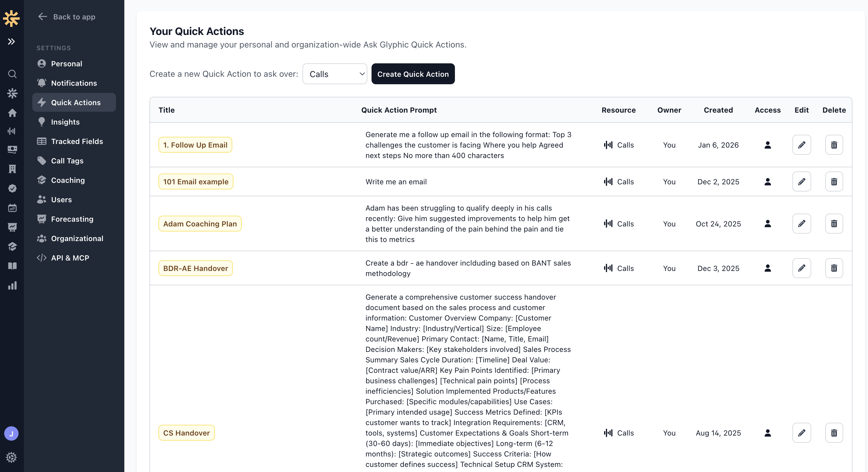The height and width of the screenshot is (472, 868).
Task: Click access person icon for 1. Follow Up Email
Action: (x=768, y=145)
